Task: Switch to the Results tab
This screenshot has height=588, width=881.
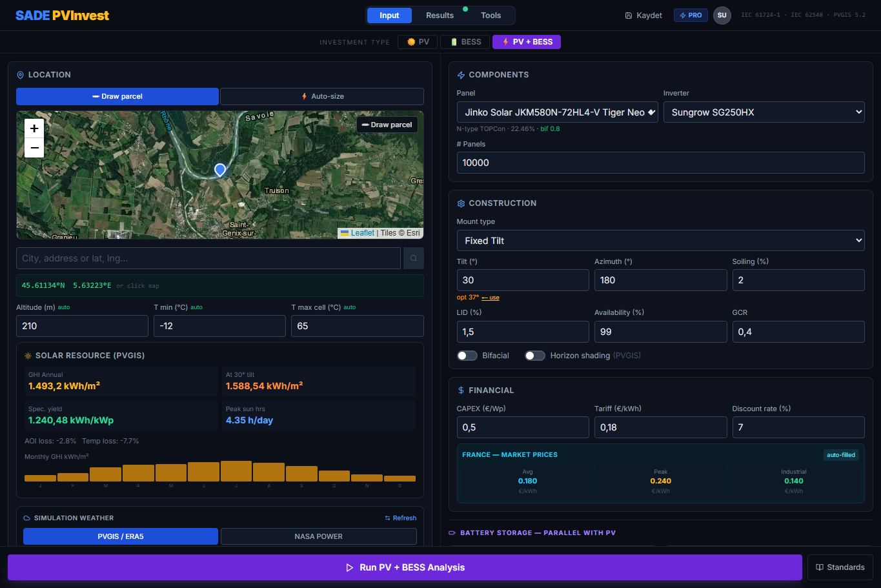Action: (440, 15)
